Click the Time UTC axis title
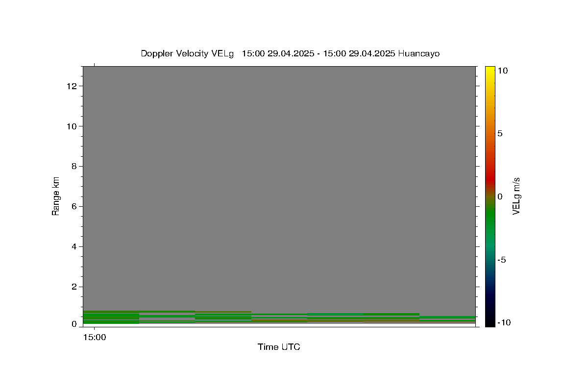The height and width of the screenshot is (392, 588). pyautogui.click(x=279, y=347)
